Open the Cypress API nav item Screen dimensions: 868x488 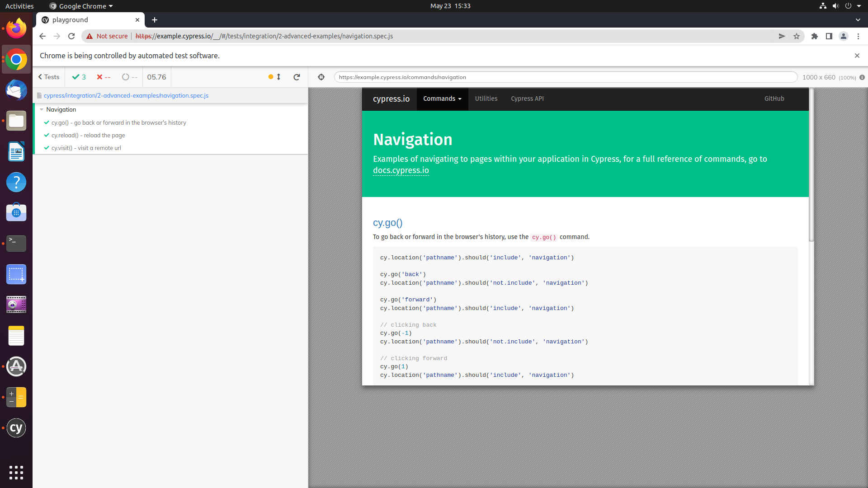tap(527, 99)
